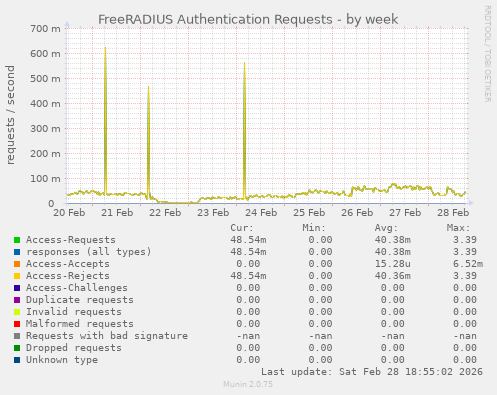Click the '24 Feb' x-axis label
The height and width of the screenshot is (395, 497).
(261, 212)
